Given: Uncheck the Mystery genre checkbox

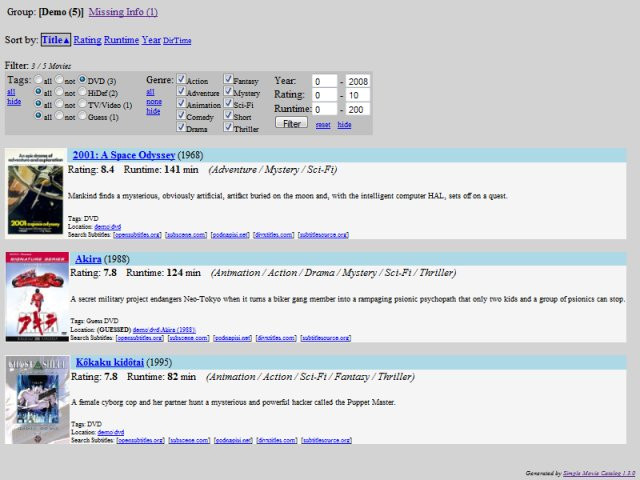Looking at the screenshot, I should coord(228,91).
